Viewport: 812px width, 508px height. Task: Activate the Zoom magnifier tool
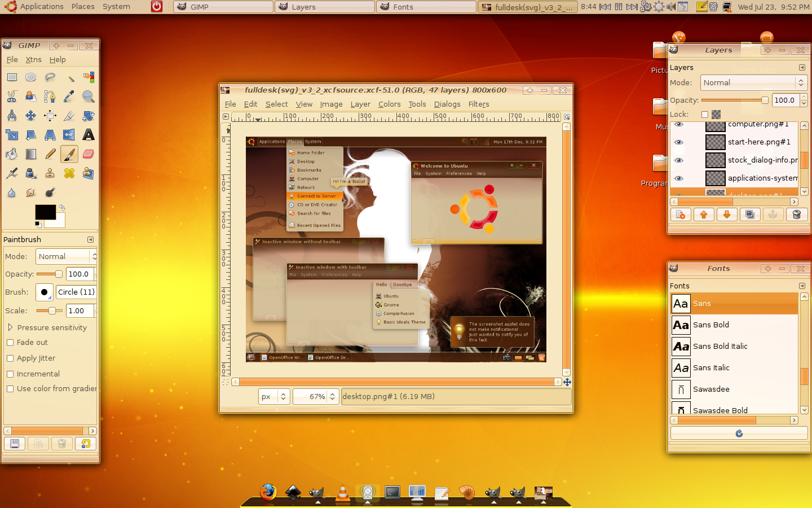click(x=89, y=97)
